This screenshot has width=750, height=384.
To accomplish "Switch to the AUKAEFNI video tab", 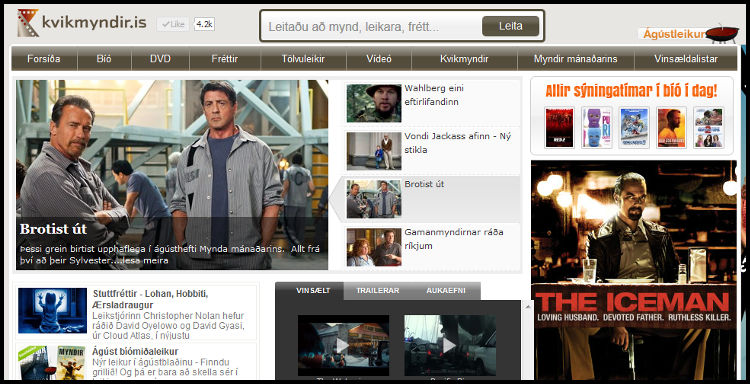I will coord(446,291).
